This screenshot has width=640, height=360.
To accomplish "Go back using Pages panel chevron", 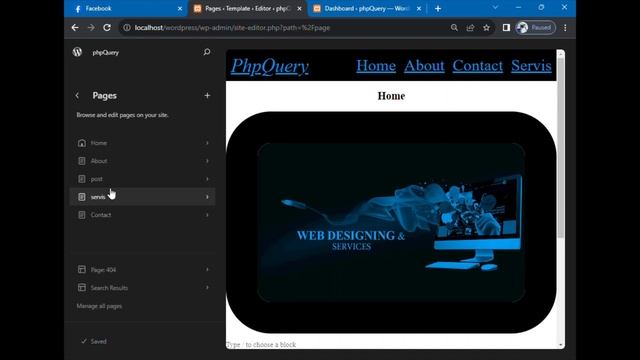I will click(x=77, y=96).
